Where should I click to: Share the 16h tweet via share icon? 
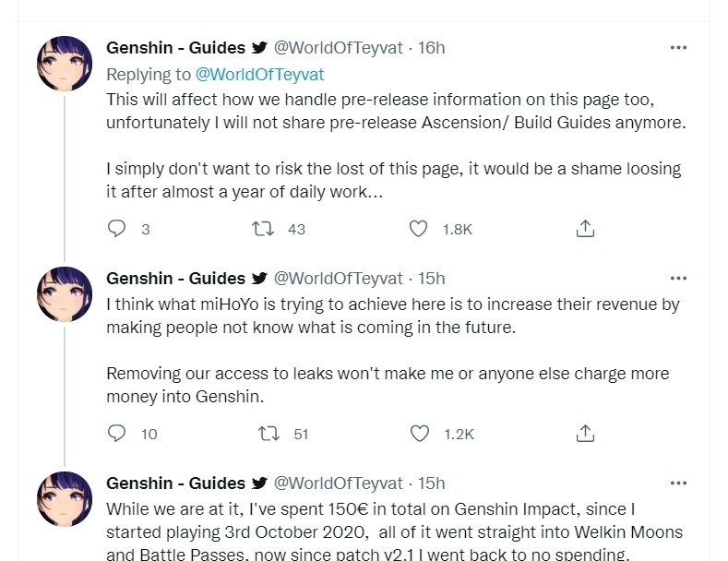[x=585, y=229]
